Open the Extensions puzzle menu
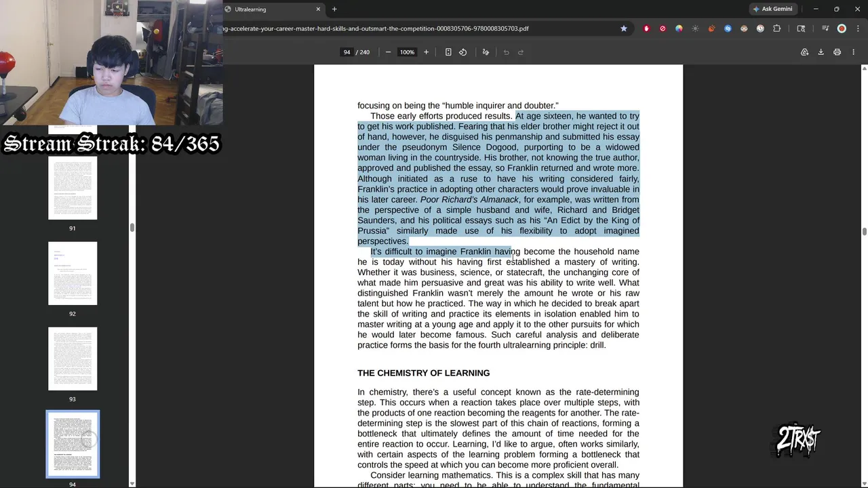 tap(776, 28)
